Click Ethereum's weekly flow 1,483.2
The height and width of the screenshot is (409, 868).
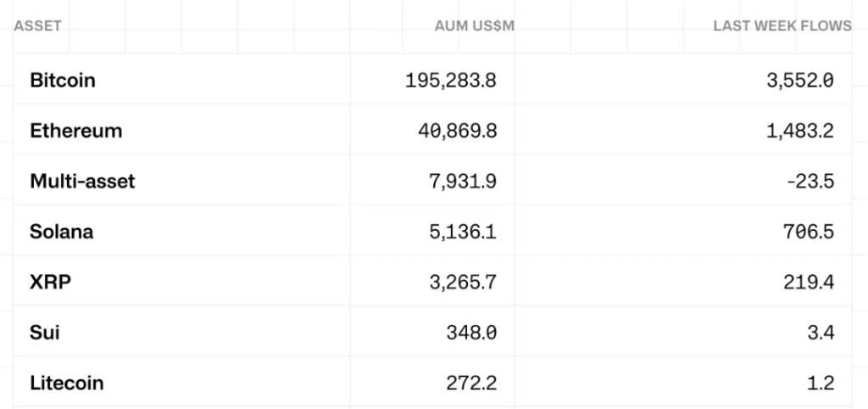(800, 131)
